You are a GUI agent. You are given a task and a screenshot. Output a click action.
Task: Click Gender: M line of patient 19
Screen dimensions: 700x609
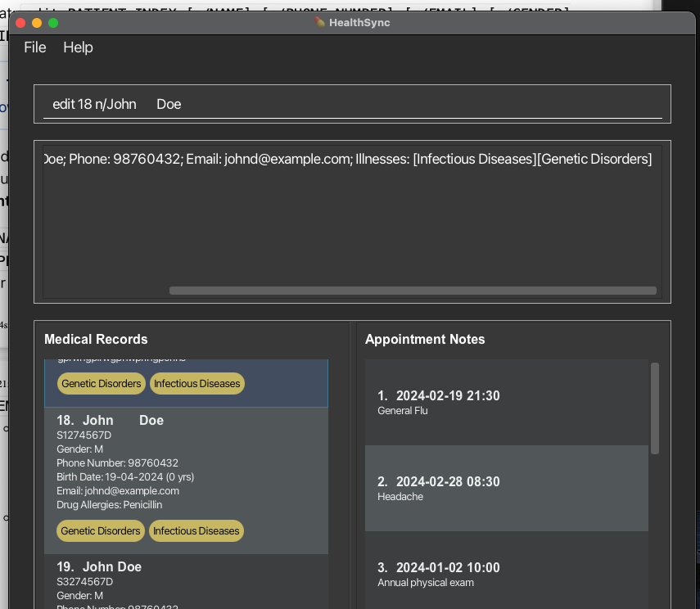click(x=80, y=596)
